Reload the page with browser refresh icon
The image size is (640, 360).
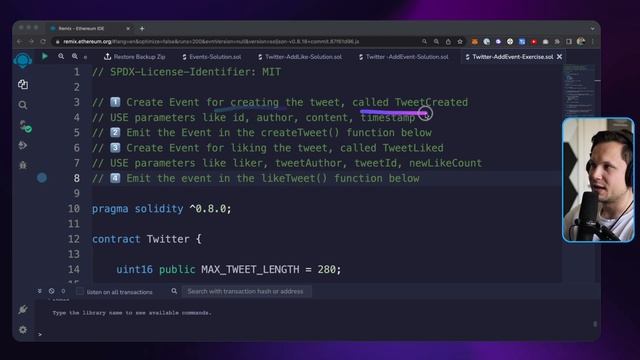pos(43,42)
